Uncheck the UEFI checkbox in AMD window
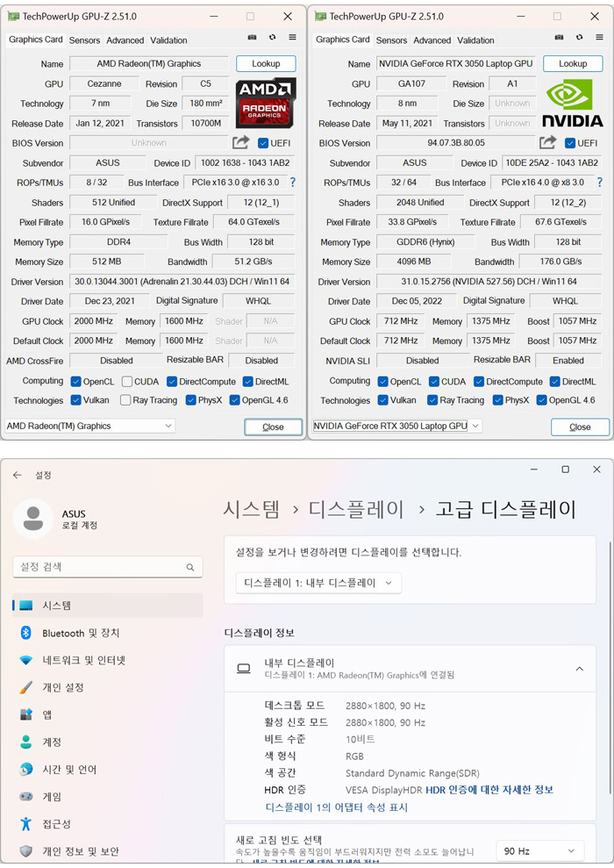The image size is (614, 868). click(263, 143)
